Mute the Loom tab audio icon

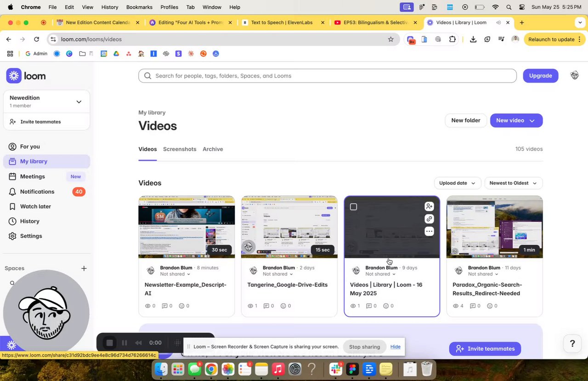click(498, 22)
